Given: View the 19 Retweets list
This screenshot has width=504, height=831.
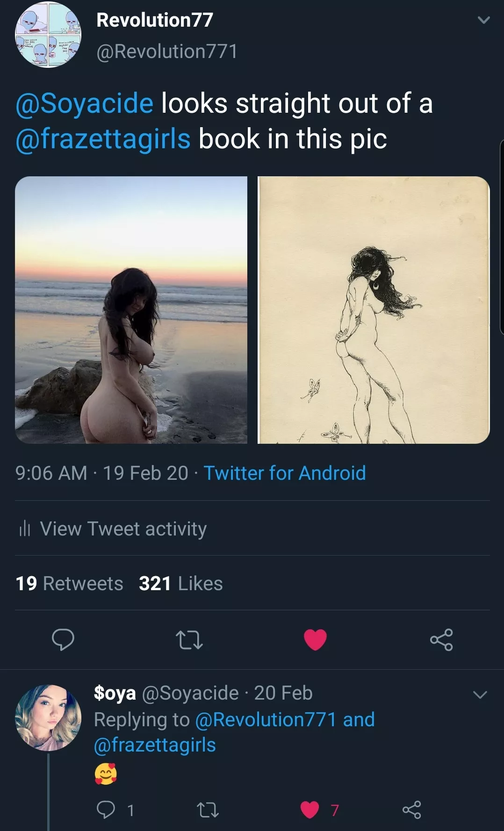Looking at the screenshot, I should point(69,584).
